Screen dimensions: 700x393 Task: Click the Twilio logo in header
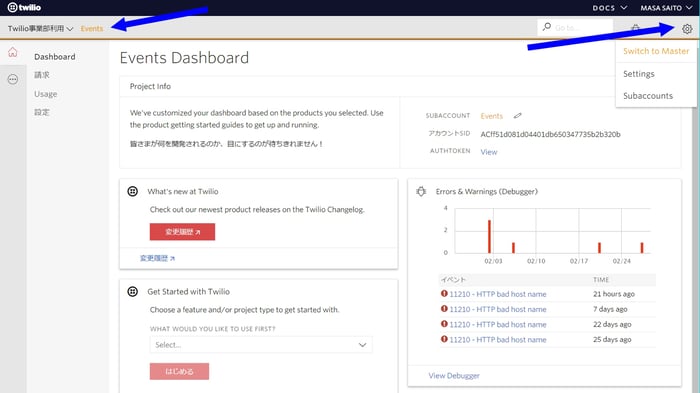point(25,8)
